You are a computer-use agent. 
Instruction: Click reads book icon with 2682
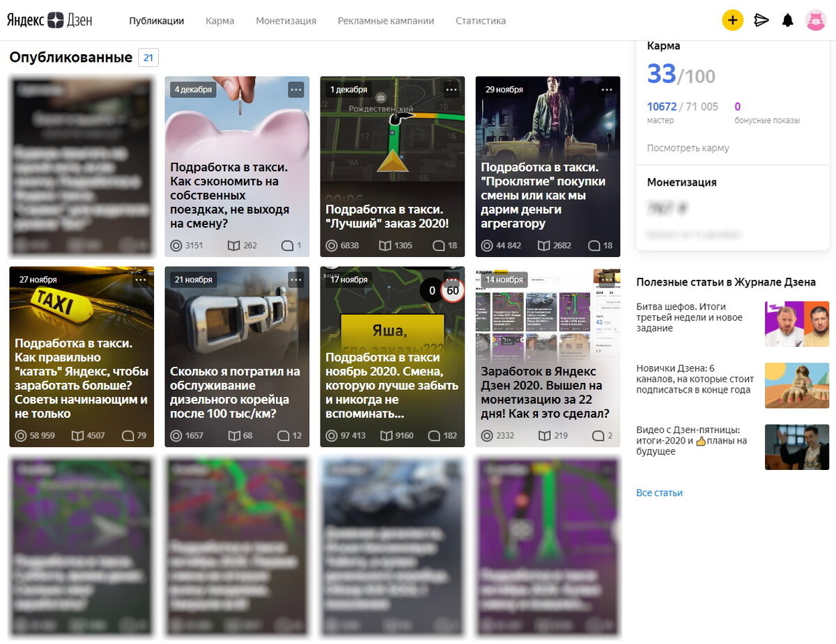[x=543, y=246]
